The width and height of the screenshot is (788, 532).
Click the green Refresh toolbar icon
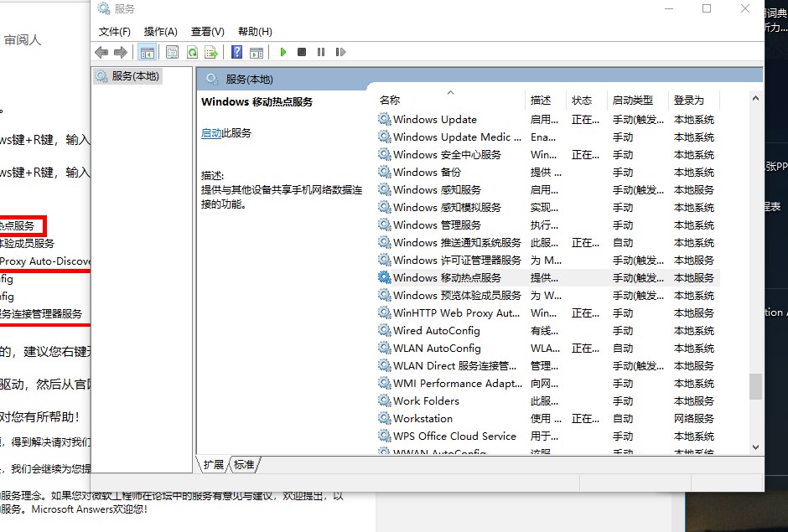192,52
